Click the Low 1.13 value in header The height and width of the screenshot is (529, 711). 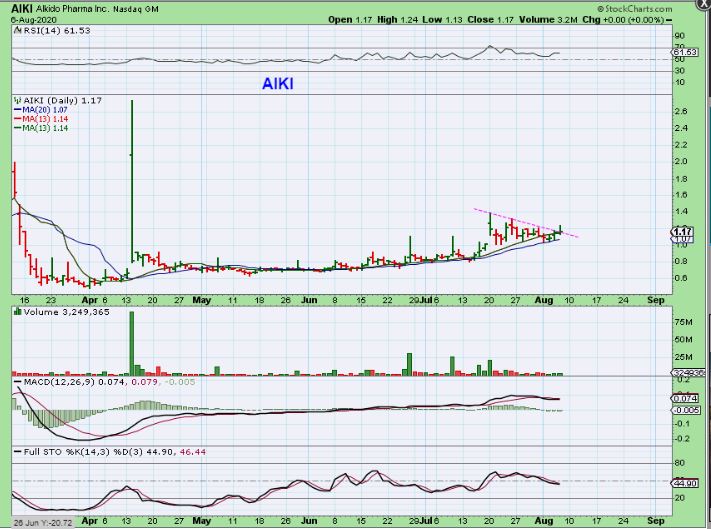click(x=443, y=20)
